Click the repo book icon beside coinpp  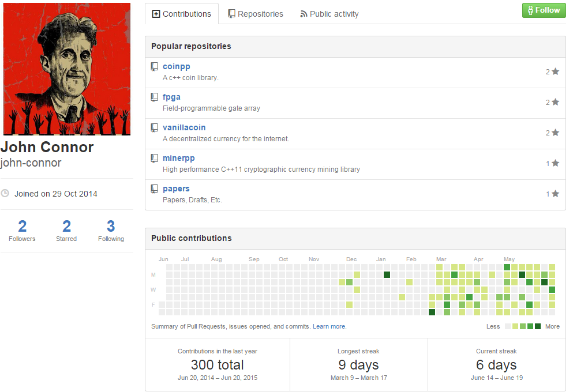[155, 66]
